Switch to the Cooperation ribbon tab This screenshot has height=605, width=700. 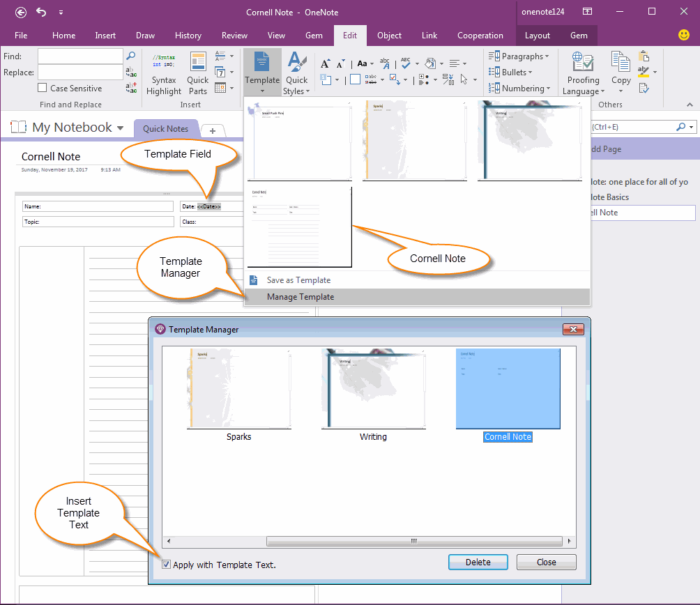tap(480, 36)
